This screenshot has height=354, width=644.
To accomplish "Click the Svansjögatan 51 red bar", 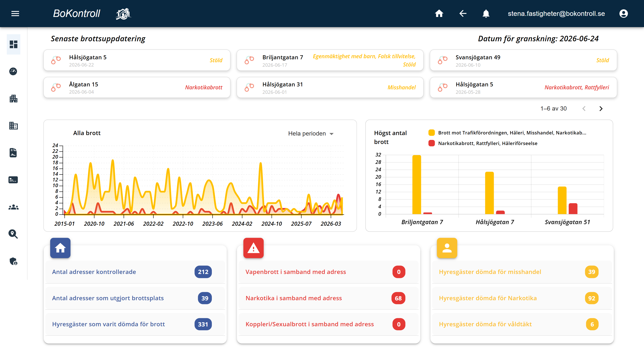I will click(573, 209).
